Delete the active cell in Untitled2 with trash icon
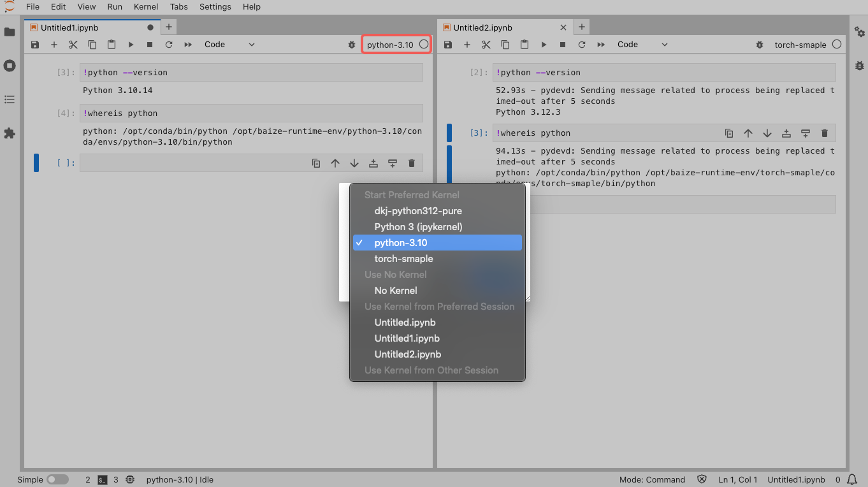This screenshot has width=868, height=487. coord(825,133)
